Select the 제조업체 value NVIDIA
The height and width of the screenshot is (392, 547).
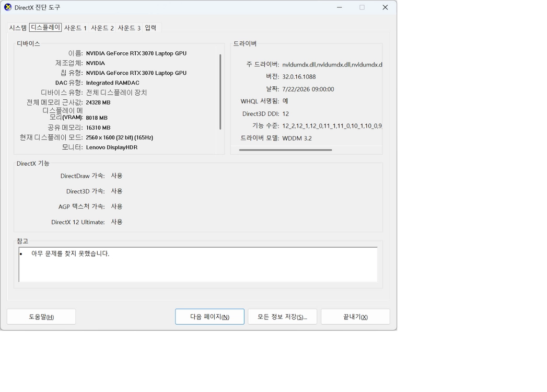click(x=95, y=63)
